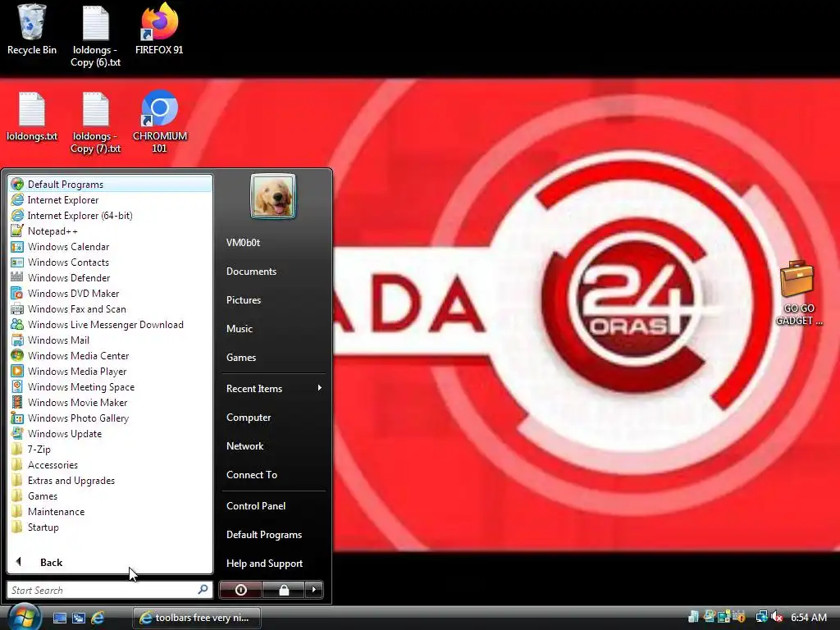Open Windows DVD Maker
Image resolution: width=840 pixels, height=630 pixels.
click(110, 293)
